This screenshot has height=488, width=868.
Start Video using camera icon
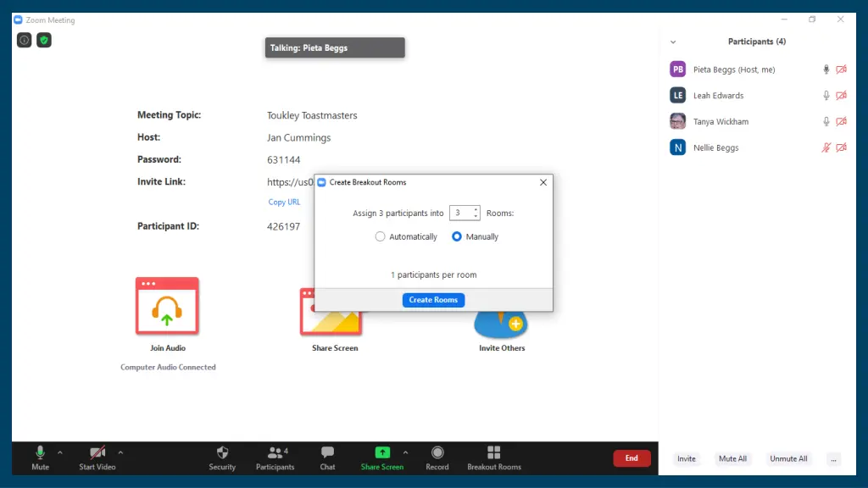coord(97,458)
